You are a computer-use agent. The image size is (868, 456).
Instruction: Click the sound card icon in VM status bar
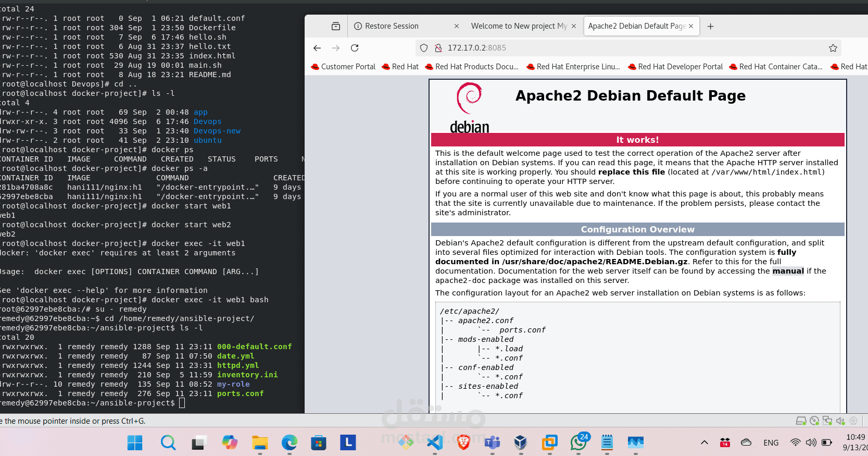(x=840, y=421)
